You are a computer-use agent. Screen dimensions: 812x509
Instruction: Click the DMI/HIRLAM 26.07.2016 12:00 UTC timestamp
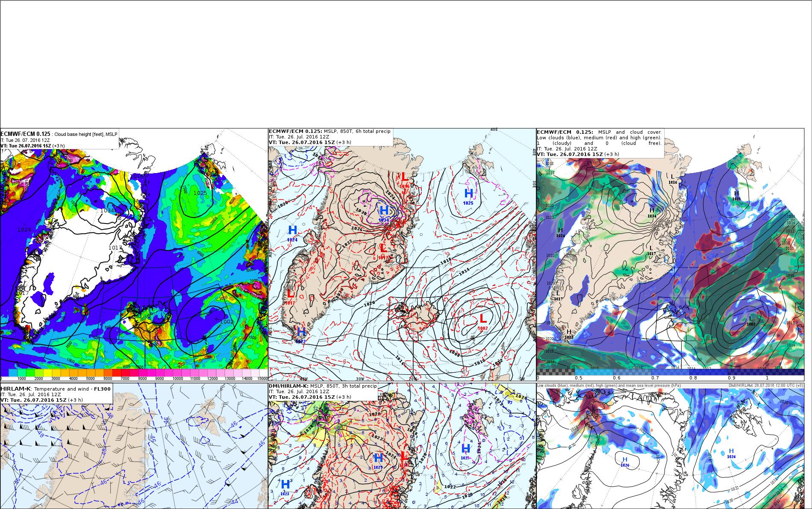(766, 385)
